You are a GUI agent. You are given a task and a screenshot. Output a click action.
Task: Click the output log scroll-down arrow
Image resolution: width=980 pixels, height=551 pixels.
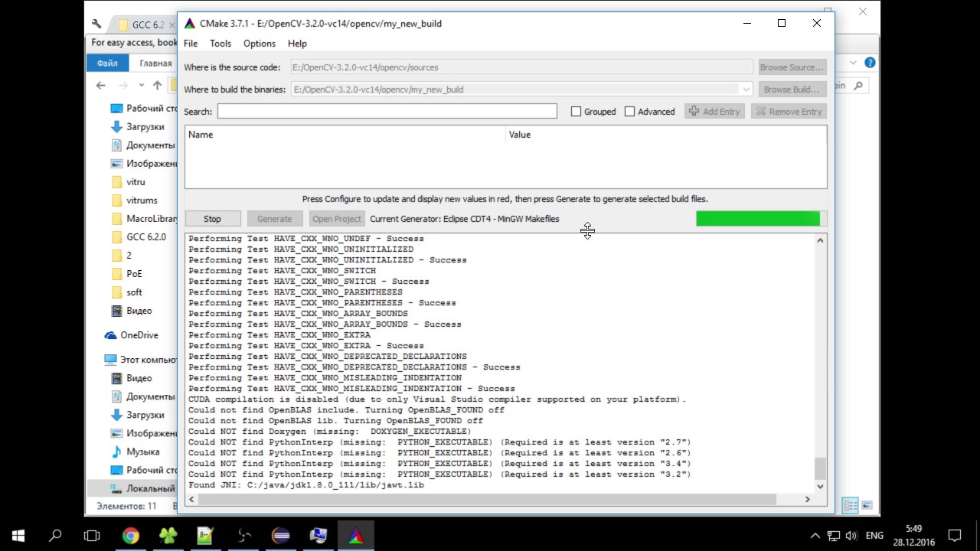(820, 486)
